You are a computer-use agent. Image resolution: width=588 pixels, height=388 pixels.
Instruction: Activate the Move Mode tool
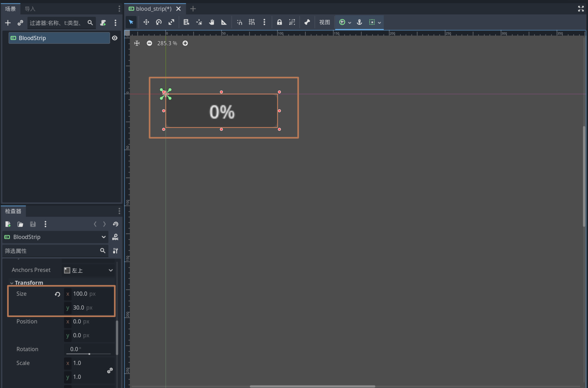pyautogui.click(x=146, y=22)
